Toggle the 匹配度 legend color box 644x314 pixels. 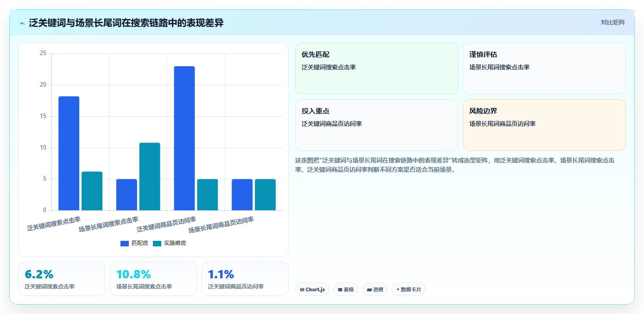[x=125, y=243]
